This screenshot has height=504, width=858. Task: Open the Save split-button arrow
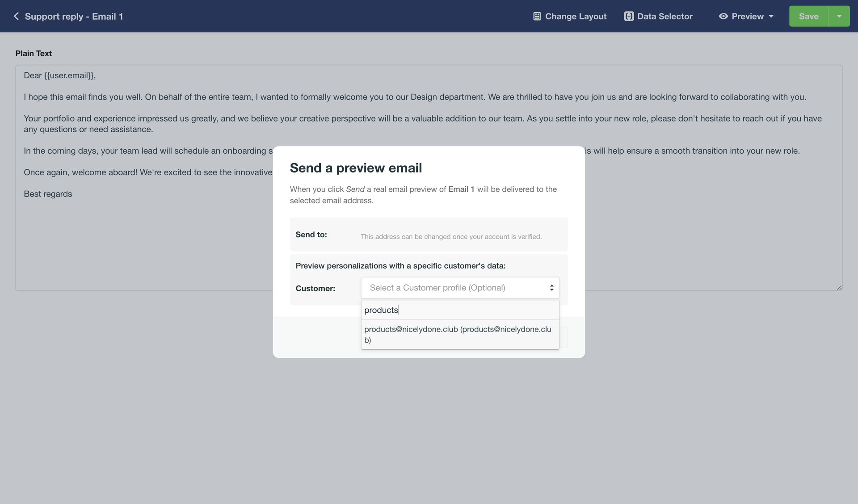coord(839,16)
